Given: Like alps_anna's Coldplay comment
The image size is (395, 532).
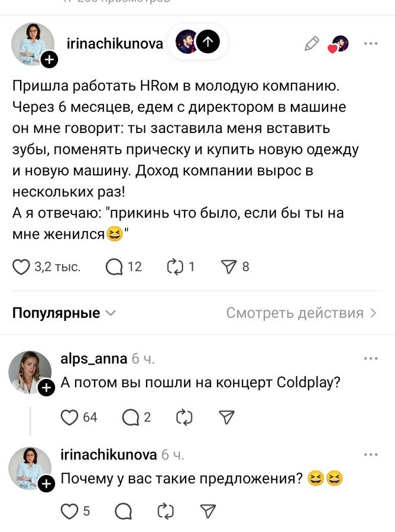Looking at the screenshot, I should coord(70,417).
